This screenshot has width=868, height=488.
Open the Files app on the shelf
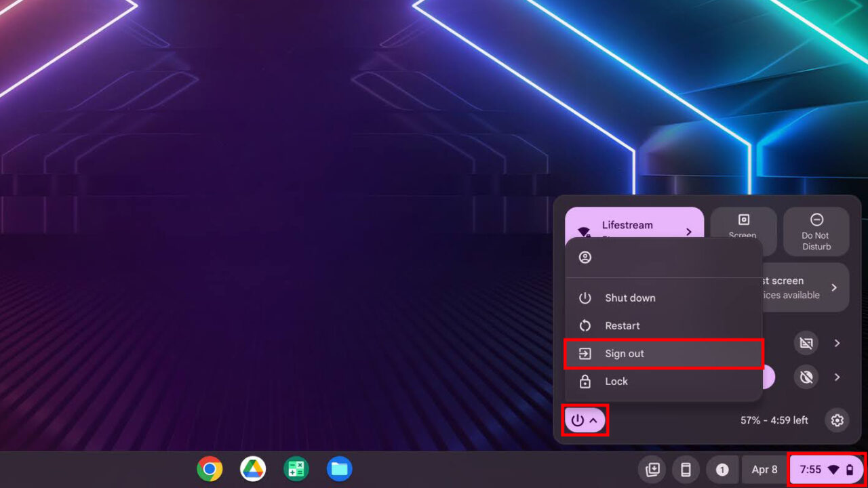click(339, 468)
